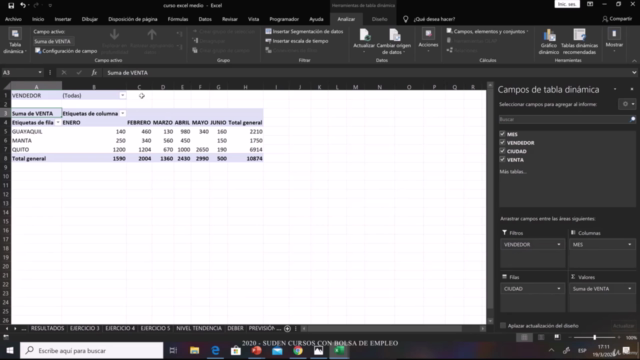The height and width of the screenshot is (360, 640).
Task: Open the Acciones icon menu
Action: 428,35
